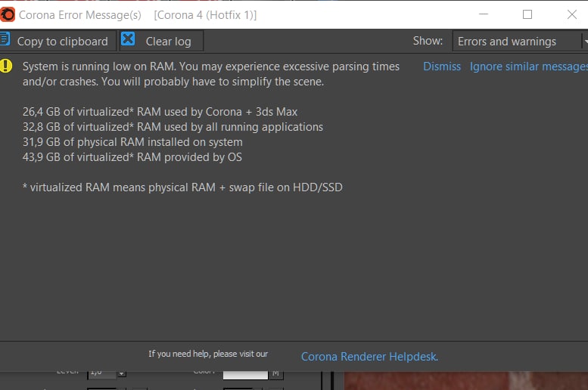This screenshot has height=390, width=588.
Task: Click the clipboard icon beside Copy to clipboard
Action: point(5,39)
